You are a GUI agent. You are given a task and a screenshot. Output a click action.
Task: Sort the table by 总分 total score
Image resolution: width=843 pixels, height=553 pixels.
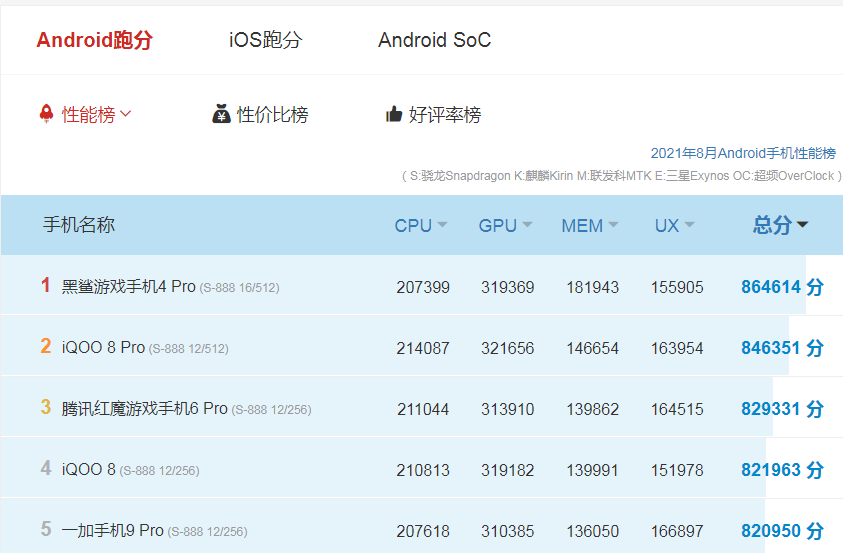[780, 225]
